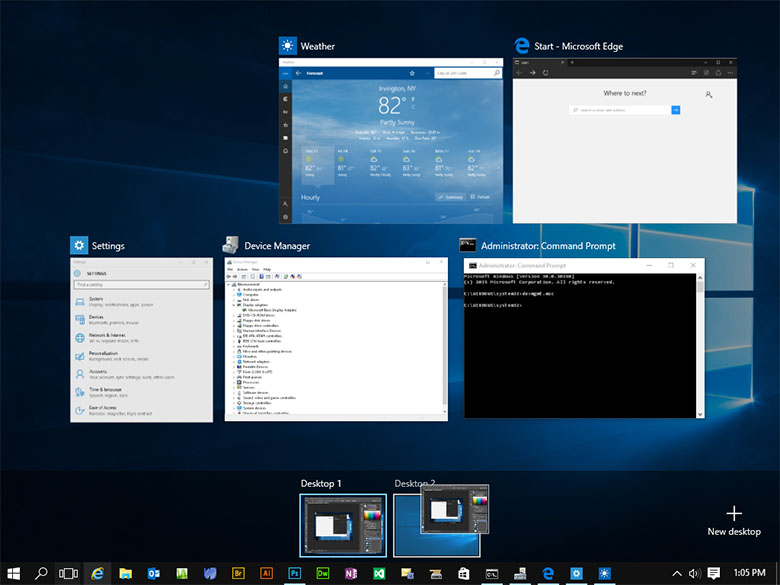The width and height of the screenshot is (780, 585).
Task: Select the Weather window preview
Action: [x=390, y=141]
